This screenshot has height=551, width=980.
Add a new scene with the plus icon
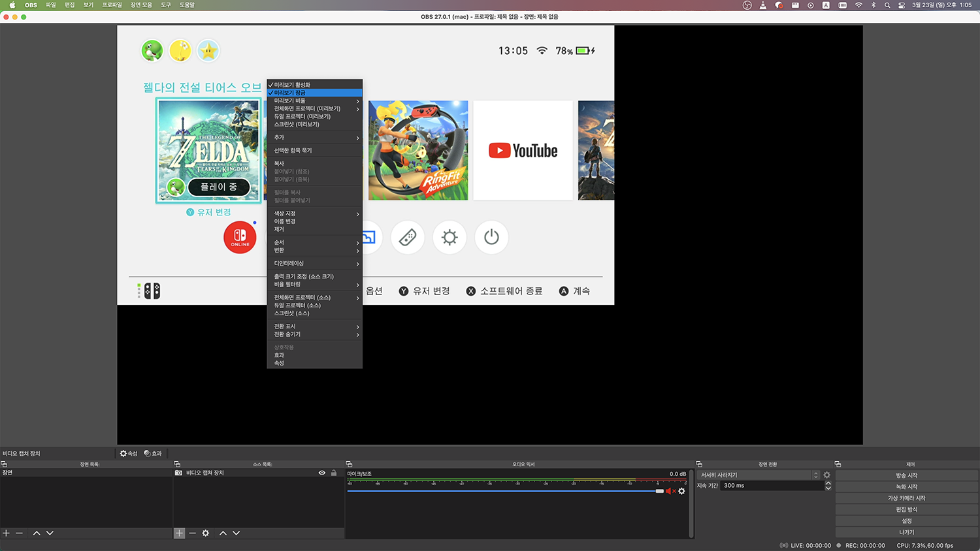(x=7, y=533)
